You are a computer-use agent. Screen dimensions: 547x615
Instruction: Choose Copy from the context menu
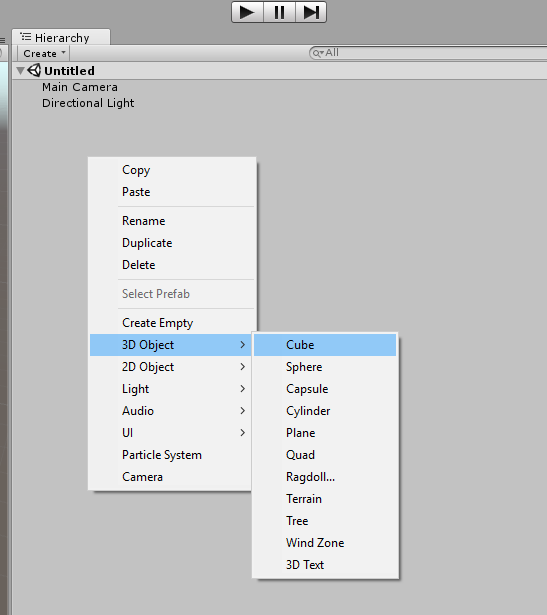pyautogui.click(x=173, y=170)
